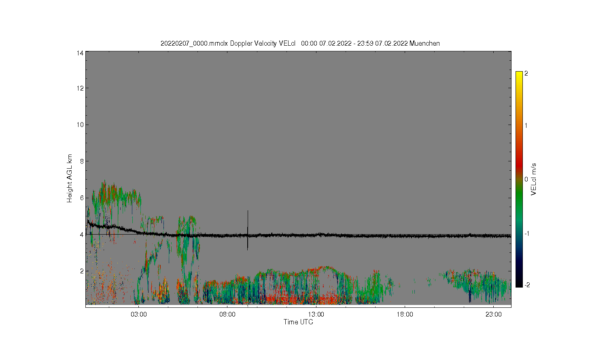Click the height tick label 14

[x=80, y=53]
